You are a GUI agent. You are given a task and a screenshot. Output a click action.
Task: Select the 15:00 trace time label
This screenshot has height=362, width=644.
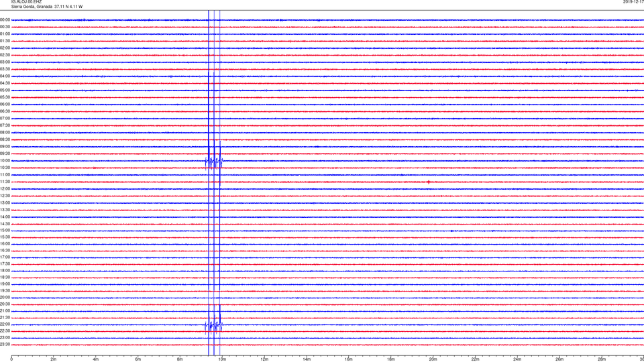pyautogui.click(x=5, y=231)
